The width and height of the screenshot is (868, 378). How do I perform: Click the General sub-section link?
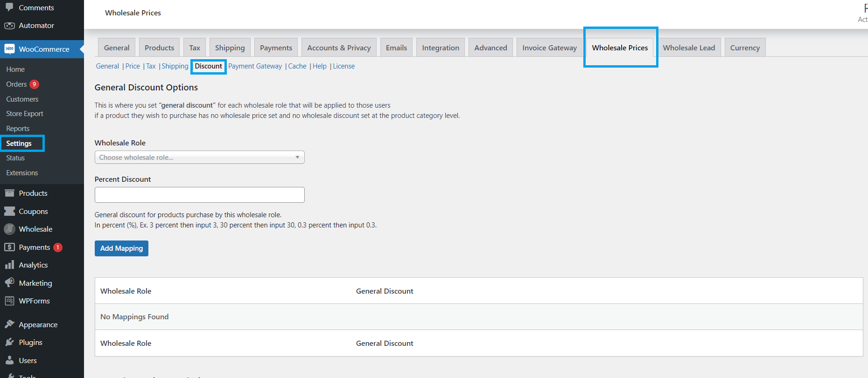107,66
